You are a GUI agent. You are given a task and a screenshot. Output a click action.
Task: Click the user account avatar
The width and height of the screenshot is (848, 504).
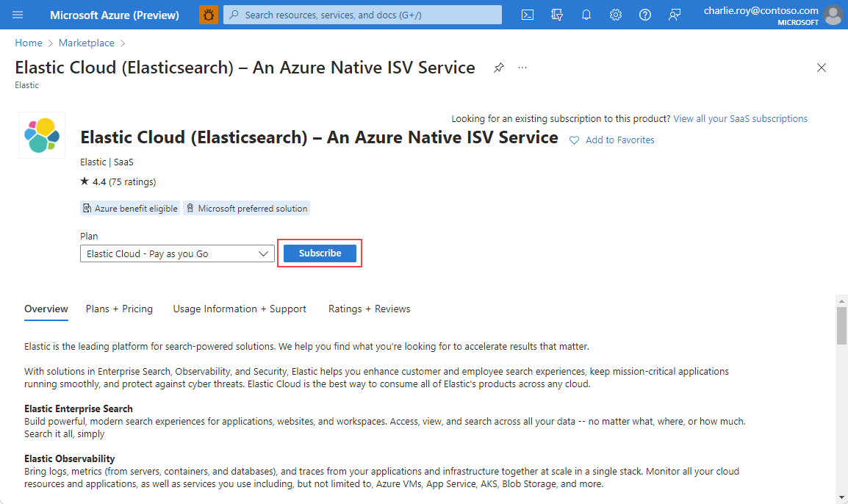coord(833,15)
